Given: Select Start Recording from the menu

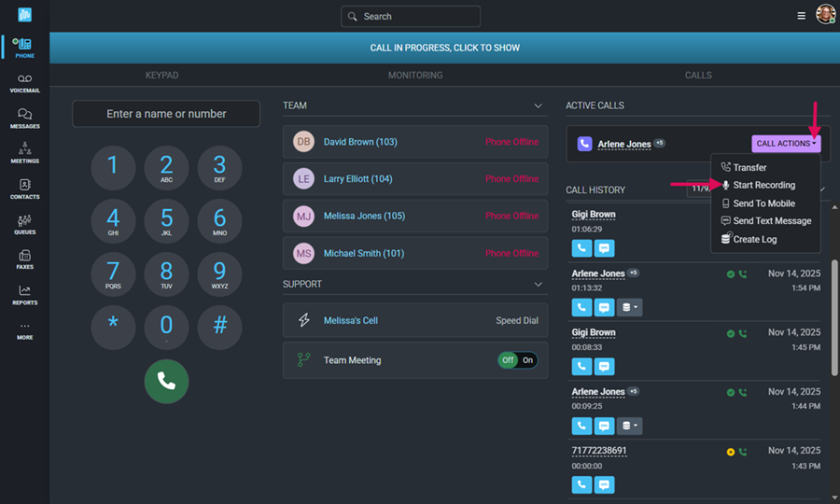Looking at the screenshot, I should click(x=763, y=186).
